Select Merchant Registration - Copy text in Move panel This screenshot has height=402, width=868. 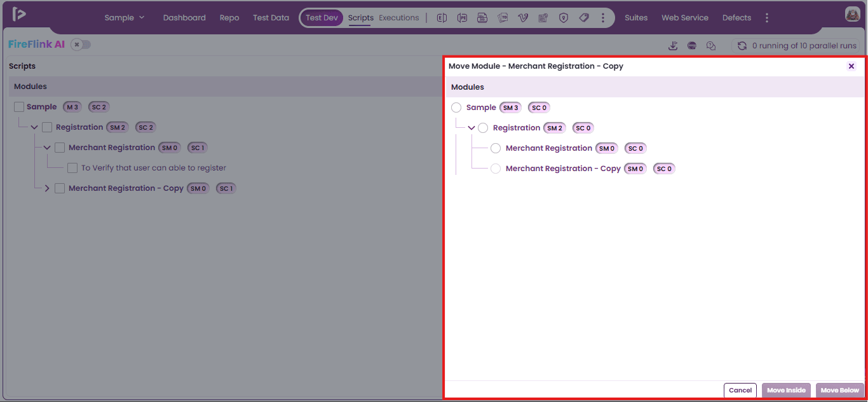pyautogui.click(x=563, y=169)
